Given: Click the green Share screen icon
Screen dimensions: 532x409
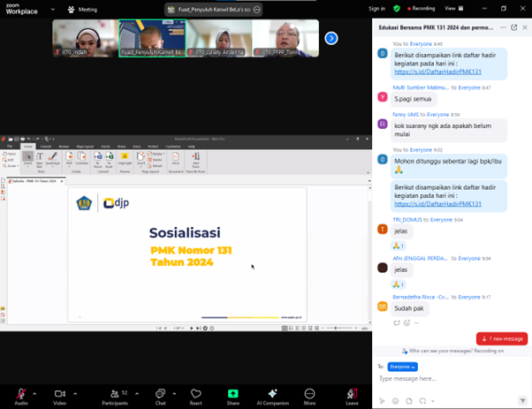Looking at the screenshot, I should point(232,393).
